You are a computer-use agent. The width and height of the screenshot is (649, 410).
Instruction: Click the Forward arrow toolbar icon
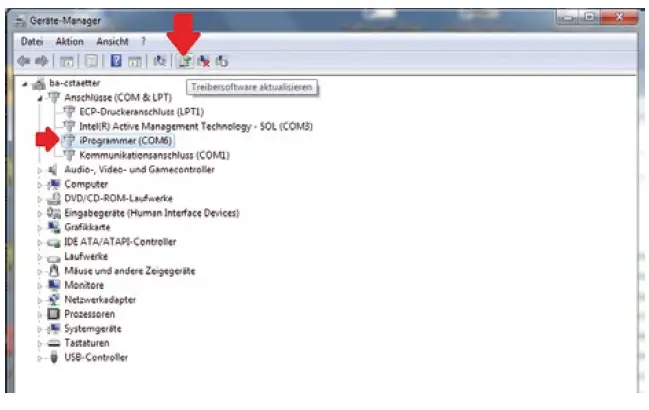[x=42, y=61]
